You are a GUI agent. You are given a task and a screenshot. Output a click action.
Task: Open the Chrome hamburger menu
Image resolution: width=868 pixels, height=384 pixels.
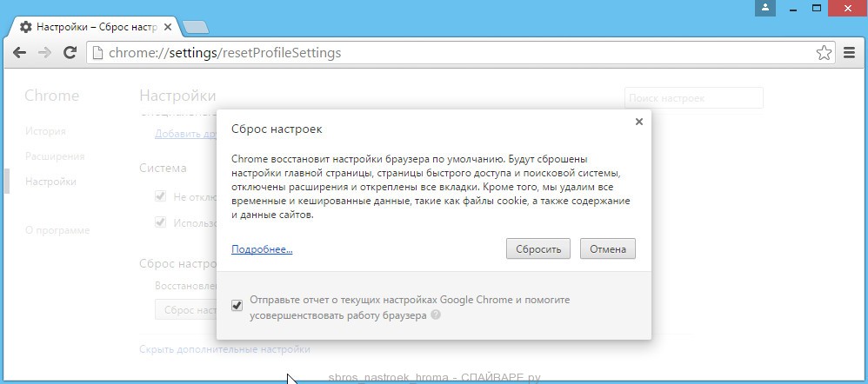point(849,53)
